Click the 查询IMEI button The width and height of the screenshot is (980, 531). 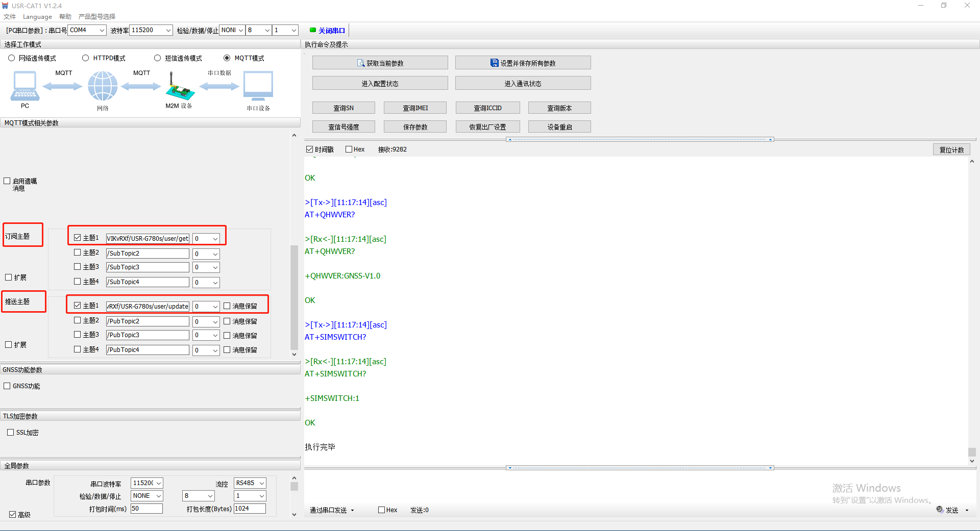coord(415,108)
